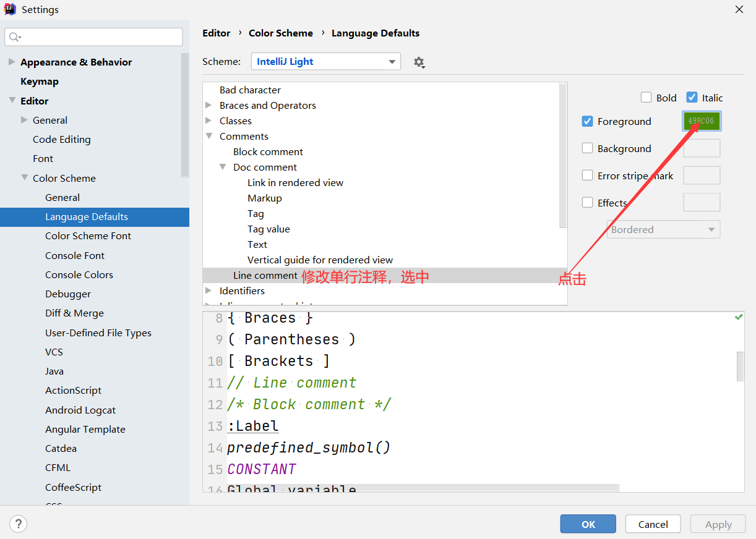Click the OK button

588,524
